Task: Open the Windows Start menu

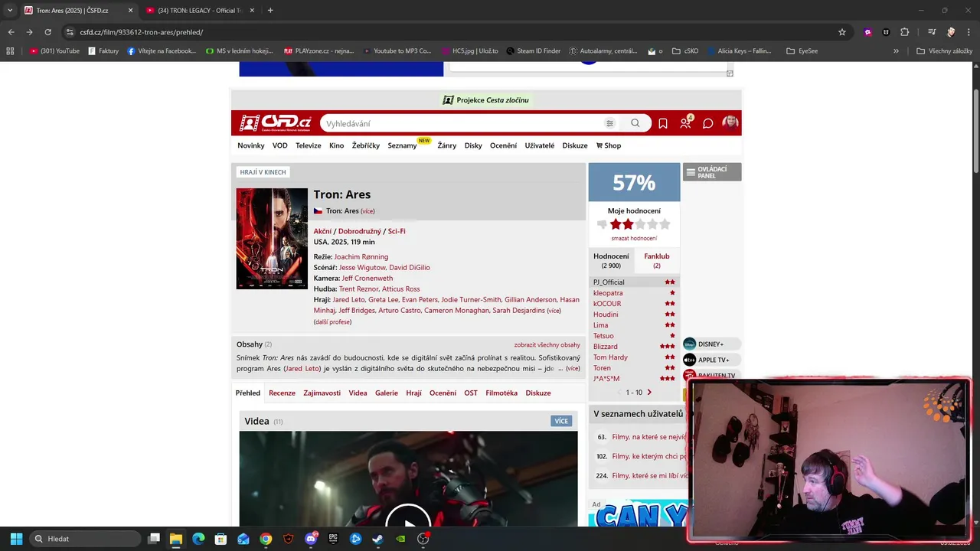Action: [x=16, y=539]
